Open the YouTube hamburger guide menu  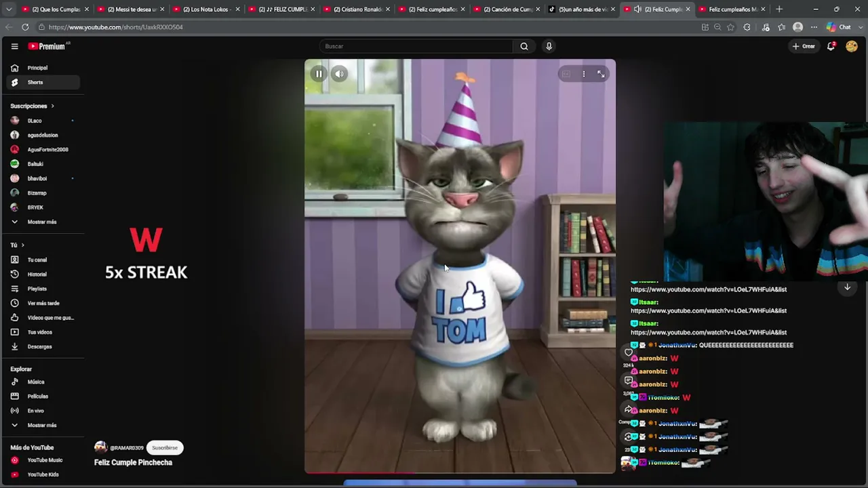[x=14, y=46]
